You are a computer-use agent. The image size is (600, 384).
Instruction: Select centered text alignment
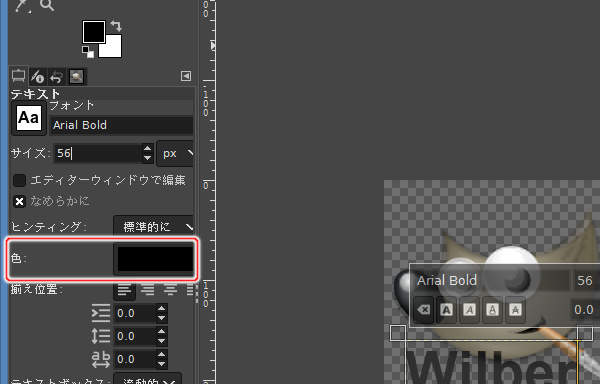point(170,290)
